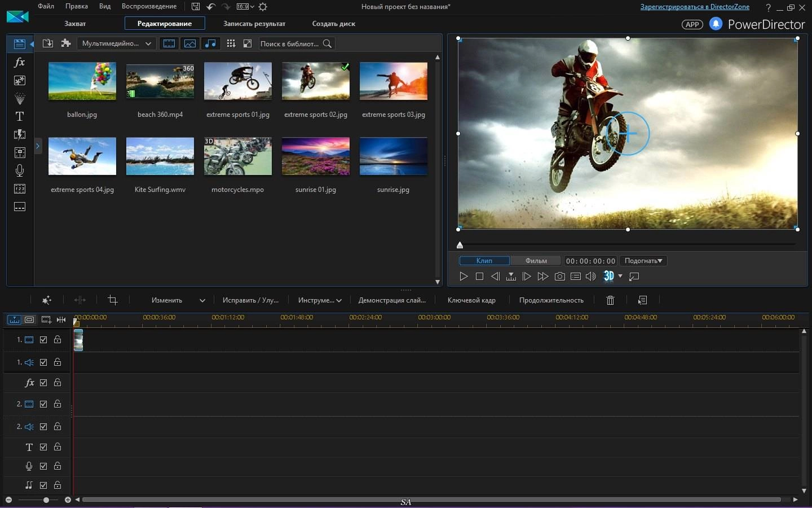This screenshot has height=508, width=812.
Task: Toggle audio files filter in library
Action: (210, 43)
